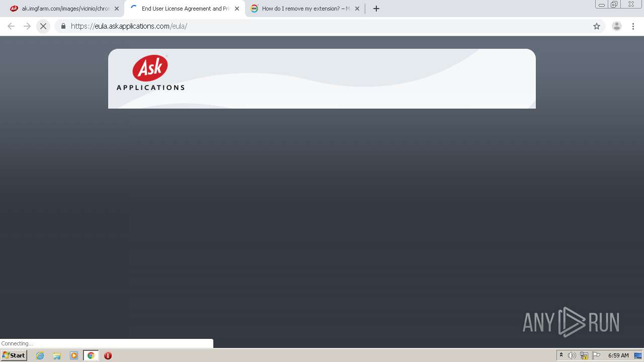
Task: Show hidden system tray icons
Action: [x=561, y=355]
